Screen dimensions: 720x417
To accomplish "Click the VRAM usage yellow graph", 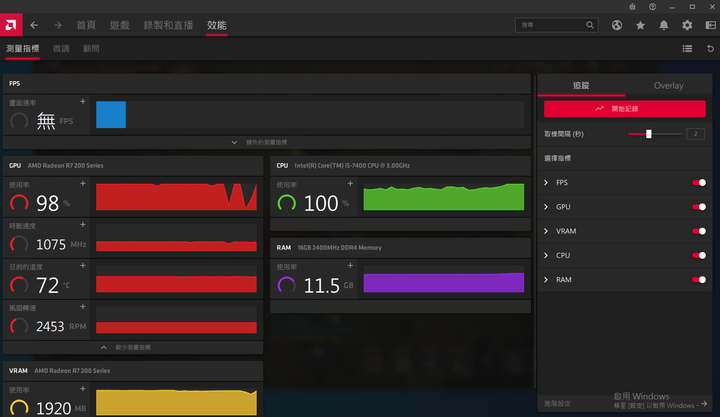I will [x=176, y=402].
